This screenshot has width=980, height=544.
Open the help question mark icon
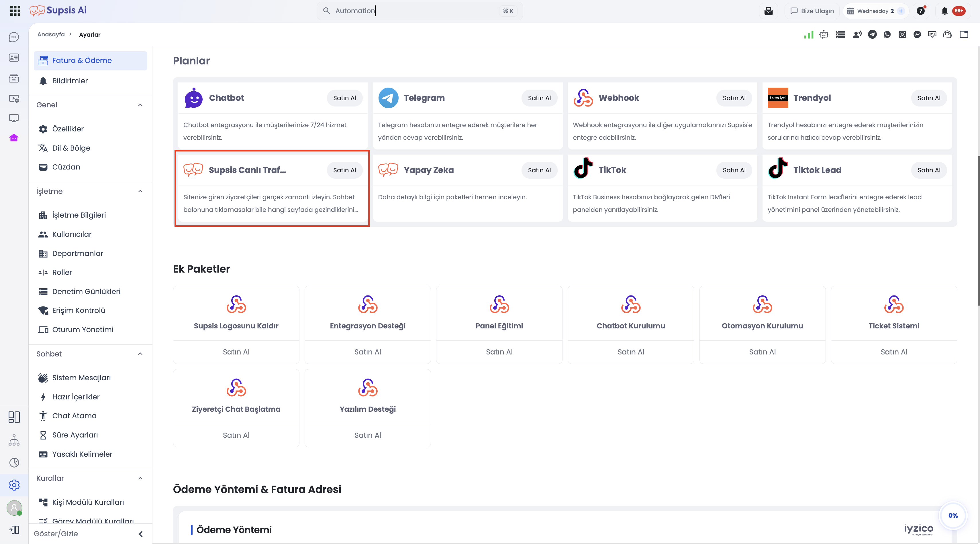921,11
